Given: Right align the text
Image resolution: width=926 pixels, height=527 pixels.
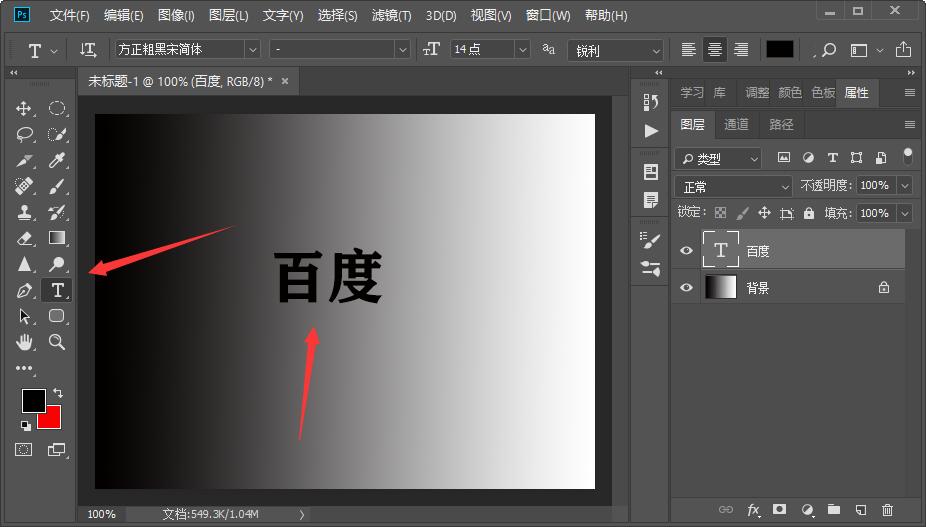Looking at the screenshot, I should [x=741, y=50].
